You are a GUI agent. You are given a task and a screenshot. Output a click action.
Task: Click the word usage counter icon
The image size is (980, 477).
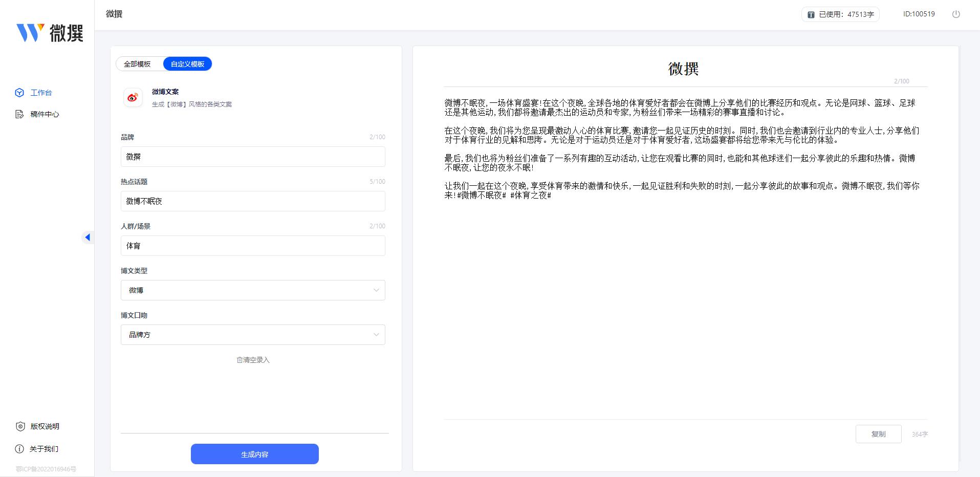pos(811,14)
